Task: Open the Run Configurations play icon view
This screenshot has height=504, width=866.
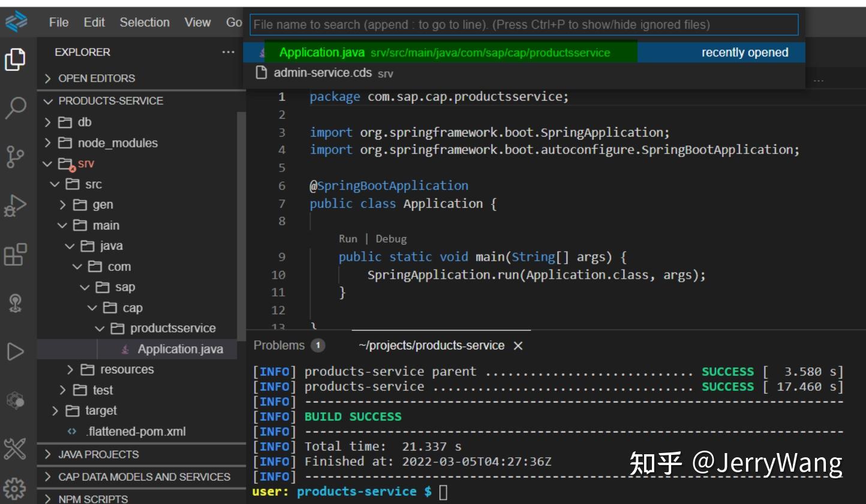Action: (16, 351)
